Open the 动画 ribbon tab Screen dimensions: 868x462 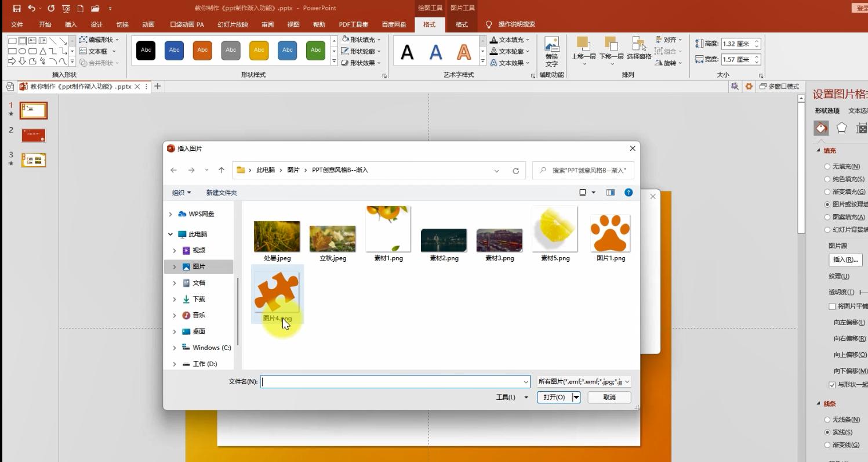click(148, 24)
